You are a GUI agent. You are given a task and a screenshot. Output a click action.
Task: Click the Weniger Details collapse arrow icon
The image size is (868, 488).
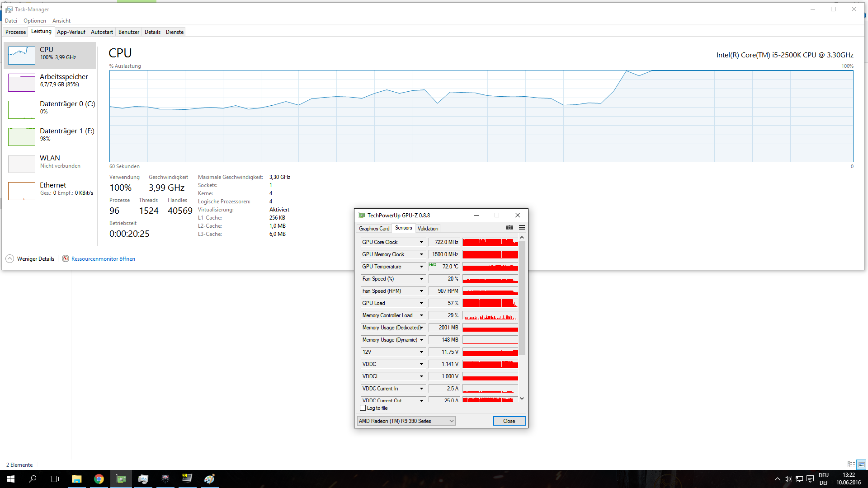click(x=10, y=259)
